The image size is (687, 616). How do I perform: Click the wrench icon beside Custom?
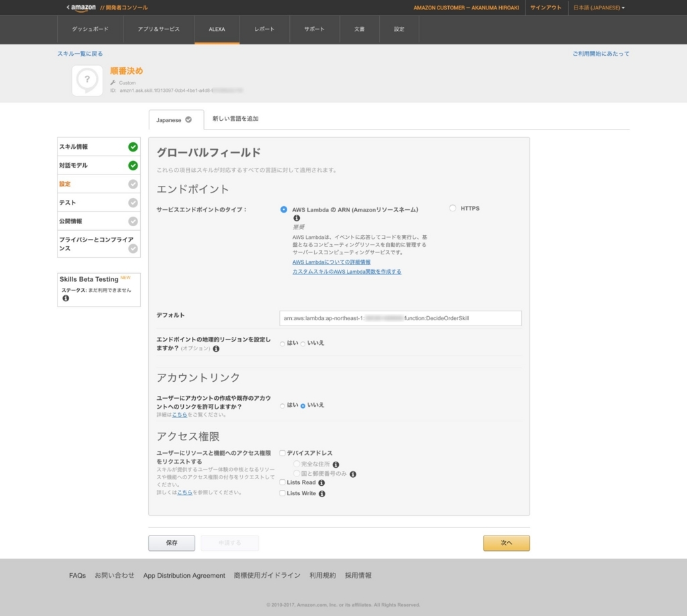click(113, 83)
